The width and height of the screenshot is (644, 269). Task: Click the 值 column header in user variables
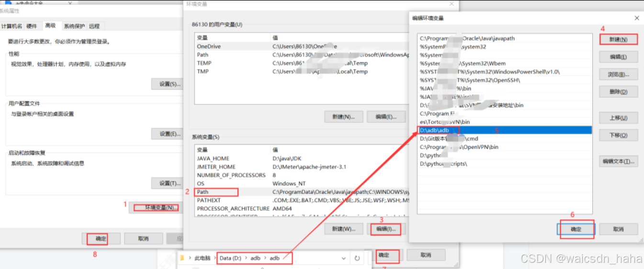[340, 37]
